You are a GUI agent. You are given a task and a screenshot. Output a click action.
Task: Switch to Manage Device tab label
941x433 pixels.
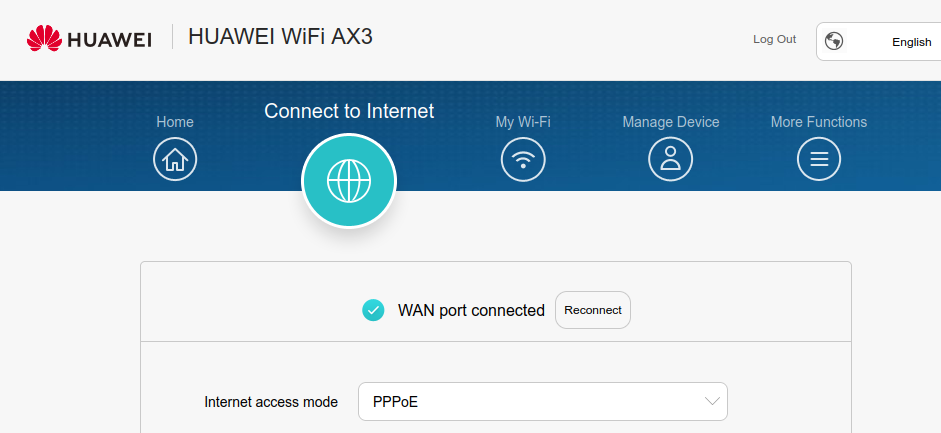[670, 122]
